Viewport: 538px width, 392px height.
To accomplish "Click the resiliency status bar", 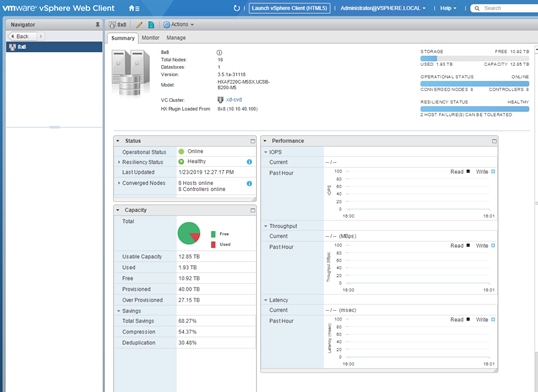I will click(475, 109).
